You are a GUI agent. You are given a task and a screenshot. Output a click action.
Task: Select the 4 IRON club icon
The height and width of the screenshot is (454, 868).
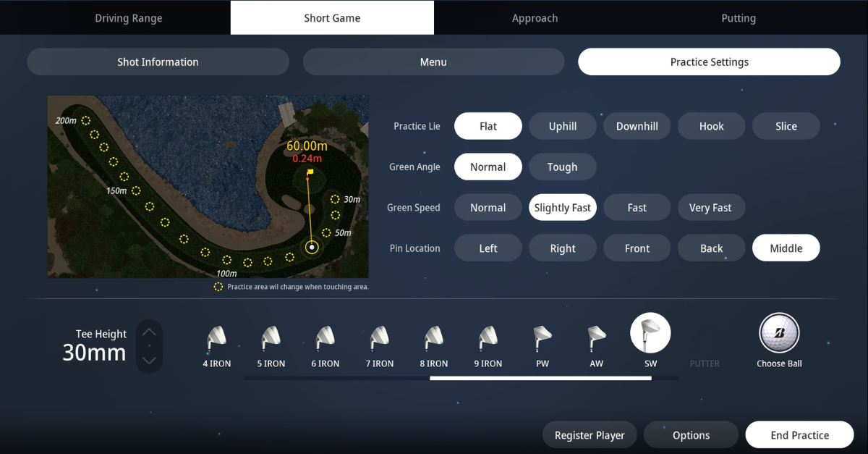tap(216, 337)
